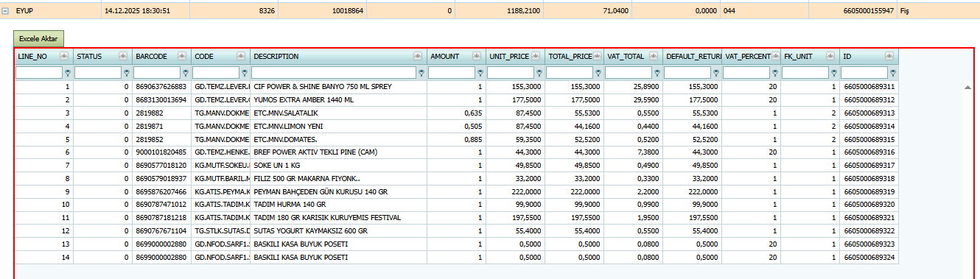
Task: Click the filter funnel icon for FK_UNIT column
Action: point(835,73)
